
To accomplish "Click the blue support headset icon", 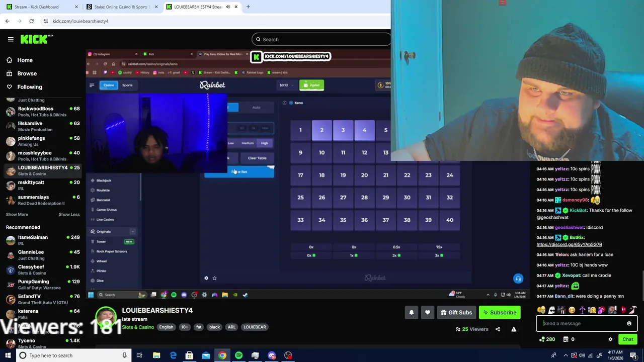I will tap(518, 279).
